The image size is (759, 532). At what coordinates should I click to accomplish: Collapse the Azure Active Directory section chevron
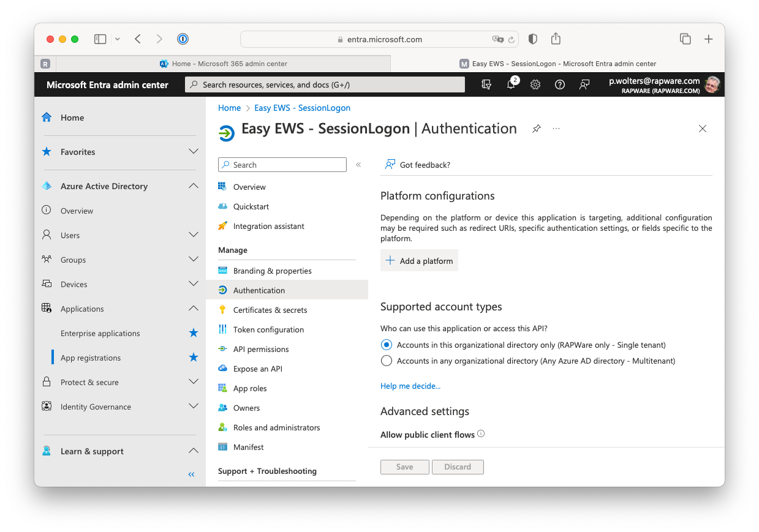tap(194, 186)
